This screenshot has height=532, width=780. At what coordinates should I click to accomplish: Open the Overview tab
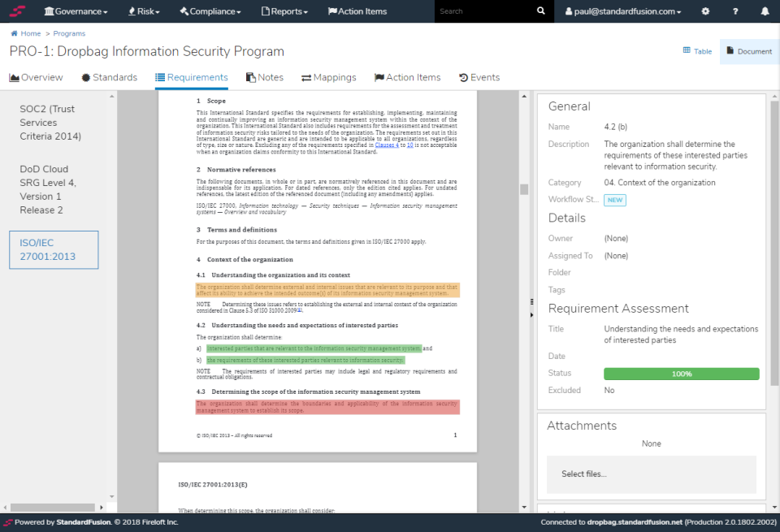[36, 77]
